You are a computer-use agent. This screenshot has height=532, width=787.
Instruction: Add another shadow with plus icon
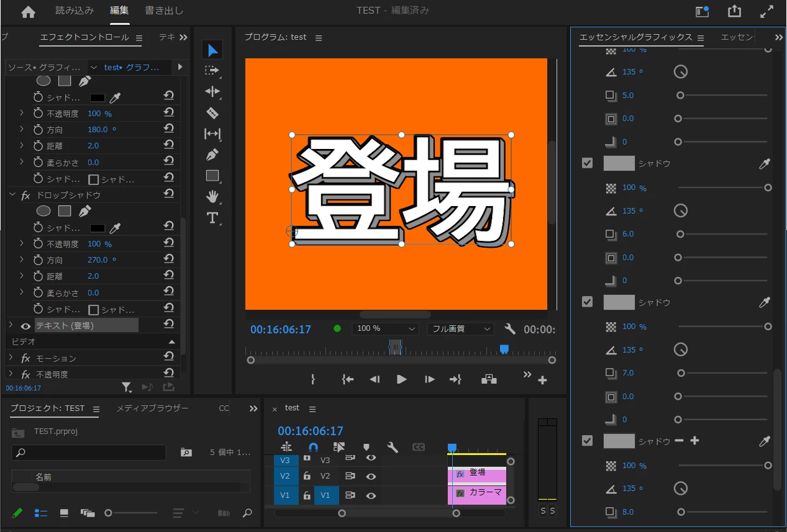coord(694,440)
